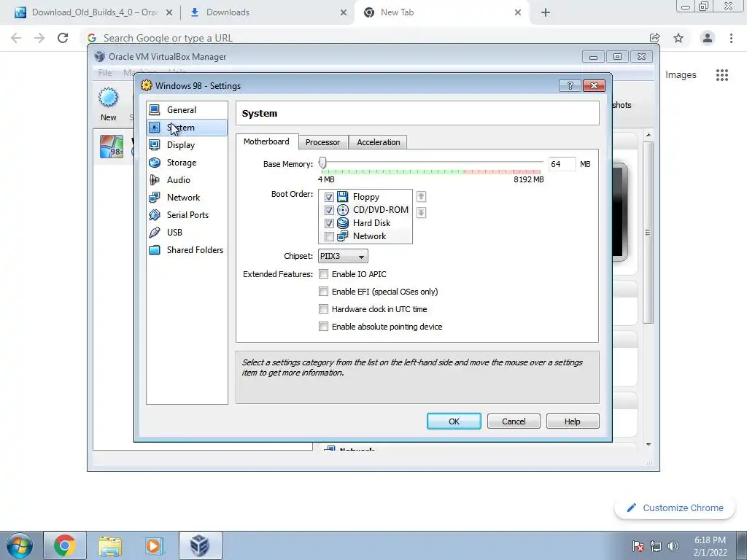Viewport: 747px width, 560px height.
Task: Select the Display category icon
Action: 155,145
